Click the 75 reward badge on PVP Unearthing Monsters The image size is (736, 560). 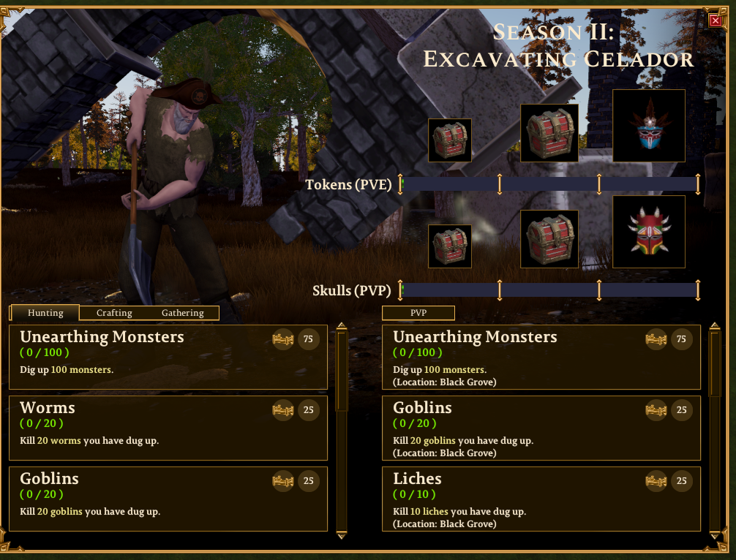[682, 339]
